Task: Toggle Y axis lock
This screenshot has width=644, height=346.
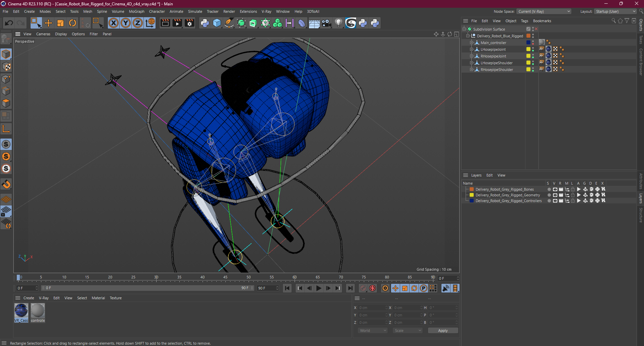Action: pyautogui.click(x=126, y=23)
